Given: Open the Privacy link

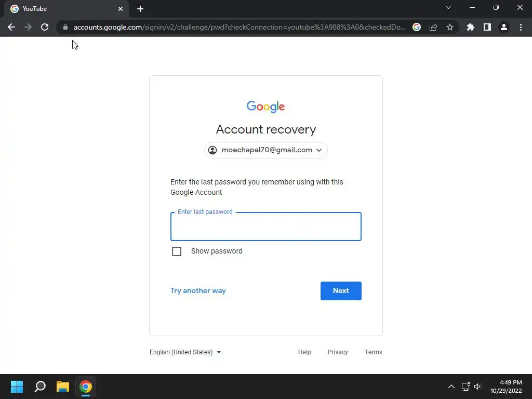Looking at the screenshot, I should (x=338, y=352).
